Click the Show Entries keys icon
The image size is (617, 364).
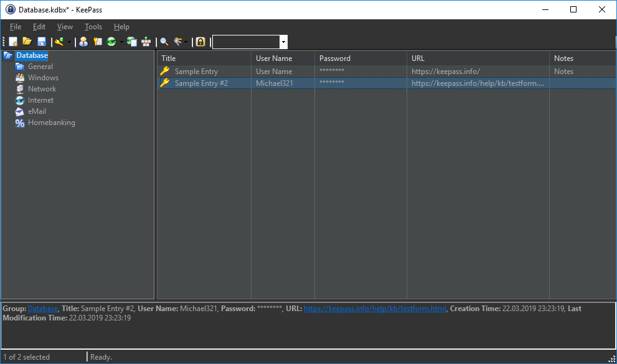tap(178, 42)
